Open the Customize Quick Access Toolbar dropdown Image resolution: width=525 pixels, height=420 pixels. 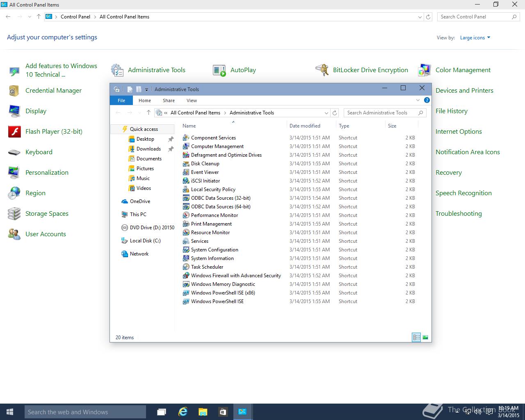tap(146, 89)
